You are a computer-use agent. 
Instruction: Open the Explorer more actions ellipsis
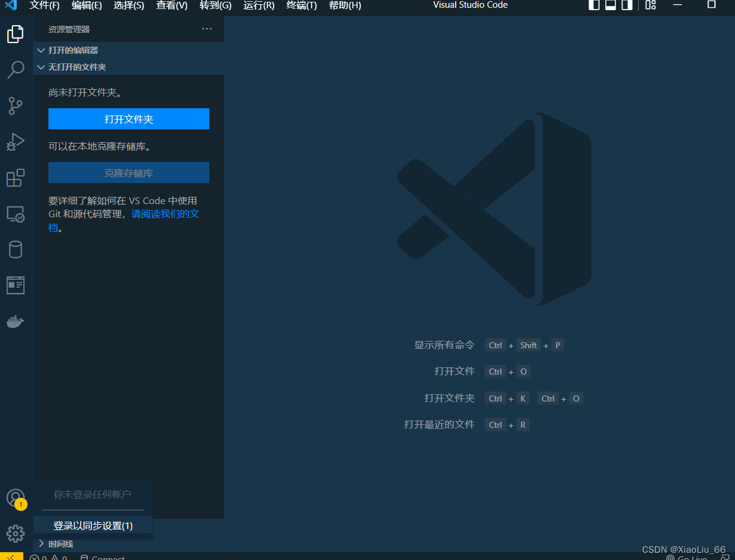tap(207, 29)
